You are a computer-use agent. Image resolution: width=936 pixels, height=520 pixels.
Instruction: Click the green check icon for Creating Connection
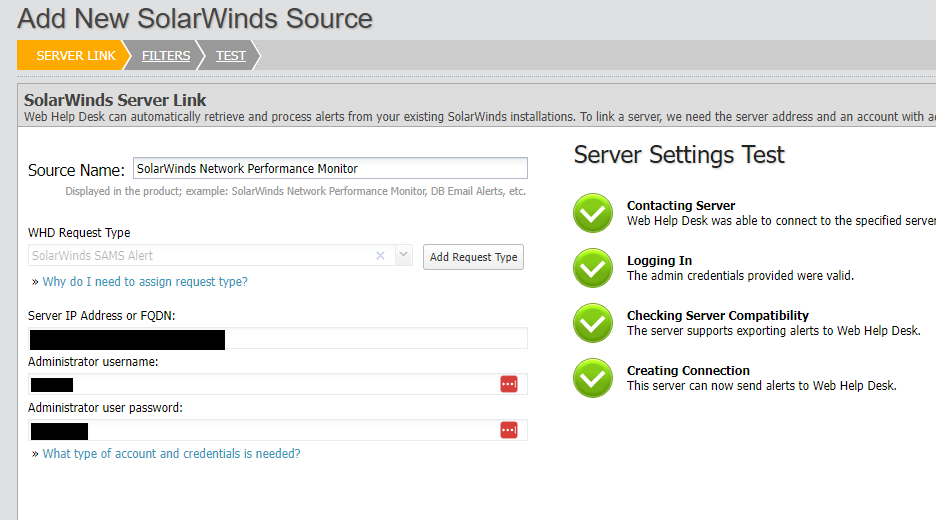tap(593, 378)
